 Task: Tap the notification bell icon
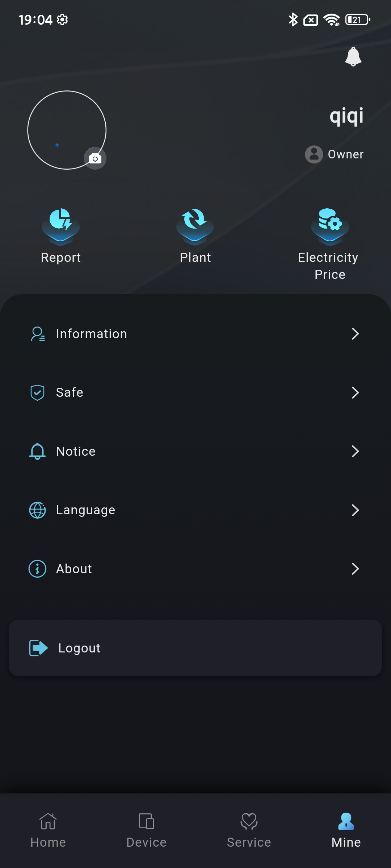353,56
